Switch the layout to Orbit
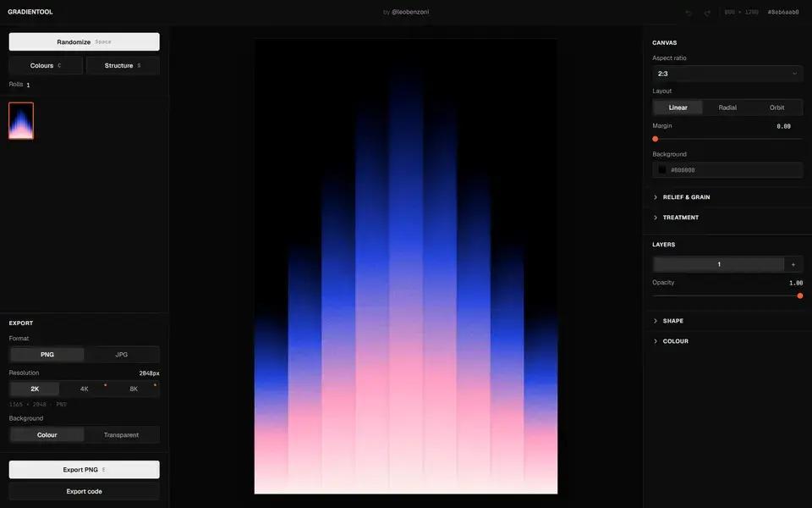The height and width of the screenshot is (508, 812). [x=776, y=108]
